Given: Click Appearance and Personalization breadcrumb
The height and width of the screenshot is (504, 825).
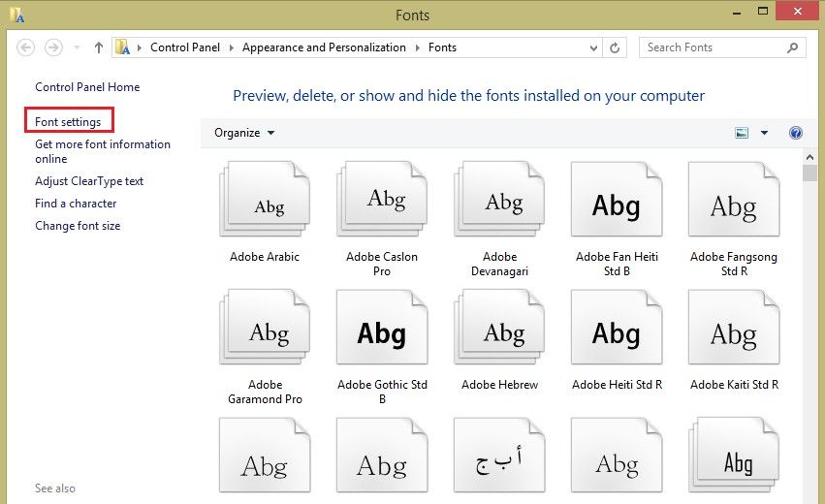Looking at the screenshot, I should (x=322, y=47).
